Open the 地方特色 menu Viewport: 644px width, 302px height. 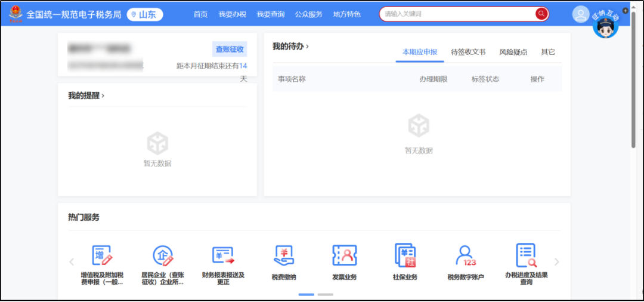(347, 14)
